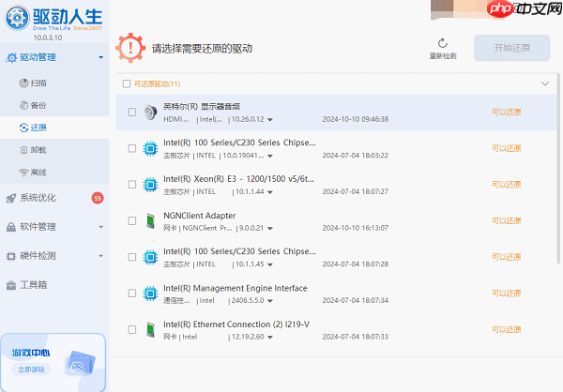
Task: Click network card icon of NGNClient Adapter
Action: pyautogui.click(x=150, y=220)
